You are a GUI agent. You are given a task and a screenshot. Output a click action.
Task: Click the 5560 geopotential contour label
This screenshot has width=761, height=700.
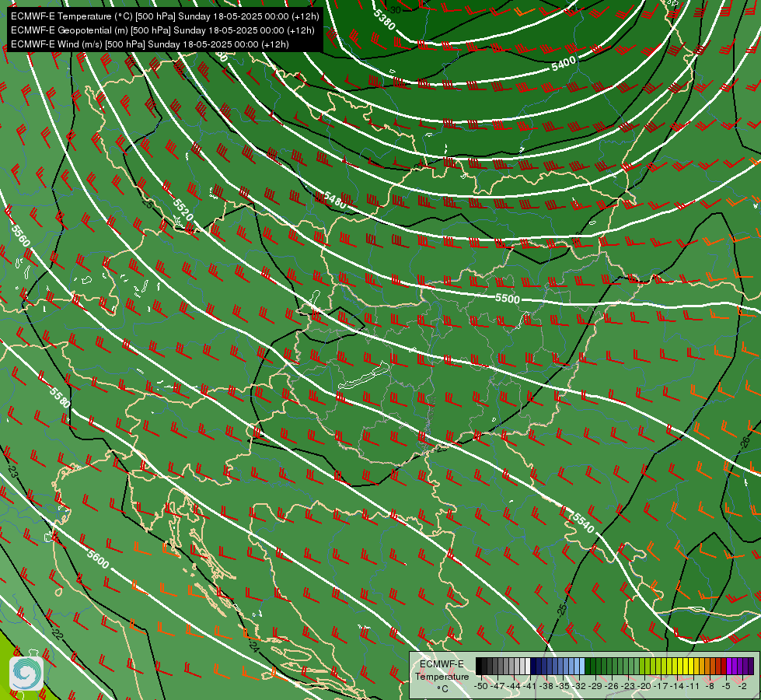click(x=21, y=236)
